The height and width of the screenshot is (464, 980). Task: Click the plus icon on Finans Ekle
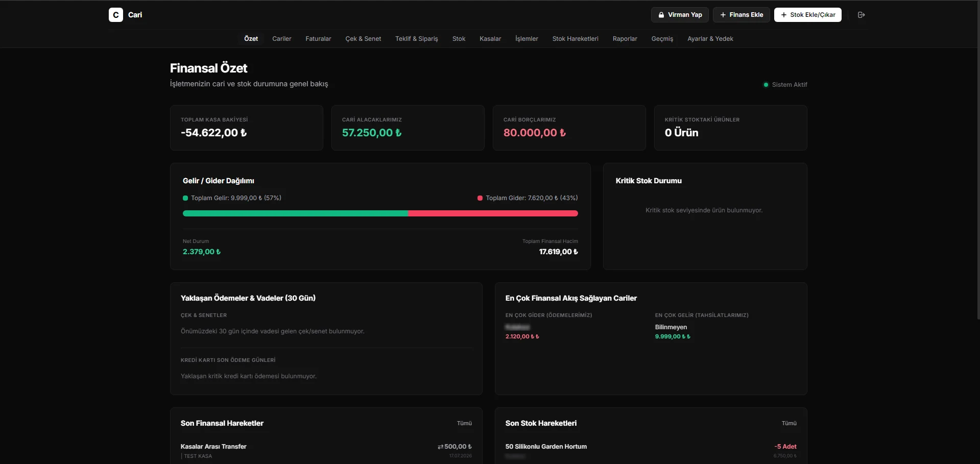(723, 15)
